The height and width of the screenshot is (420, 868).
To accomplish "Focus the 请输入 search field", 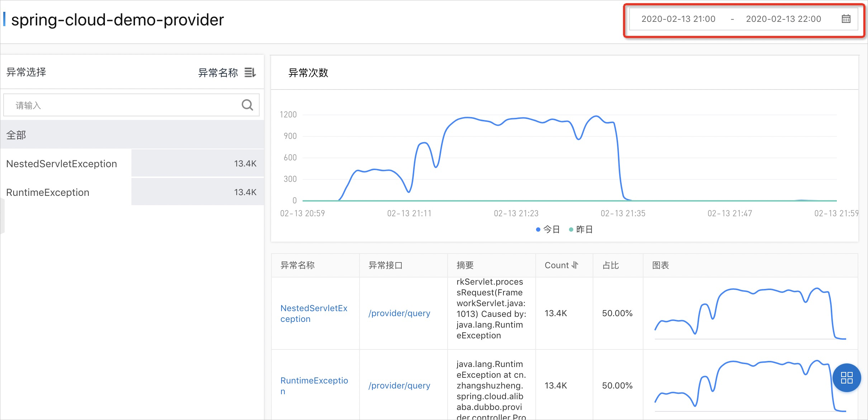I will click(x=131, y=105).
